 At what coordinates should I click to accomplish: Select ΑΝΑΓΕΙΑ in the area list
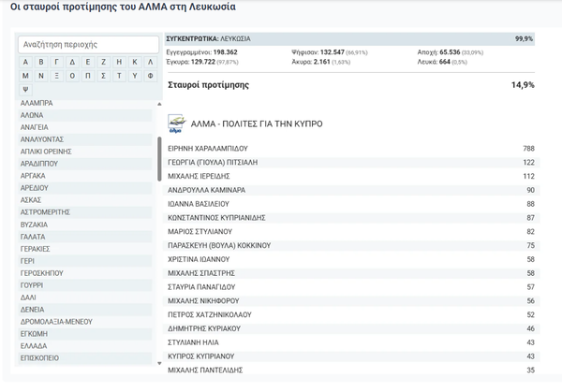point(85,127)
